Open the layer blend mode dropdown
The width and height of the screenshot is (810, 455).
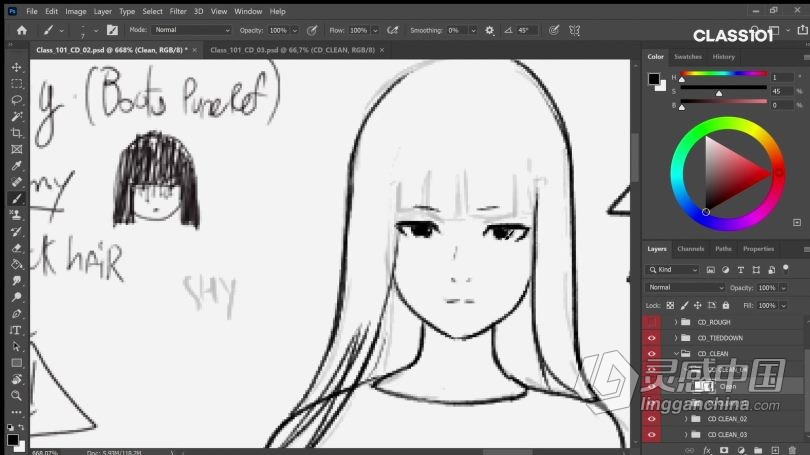coord(685,287)
